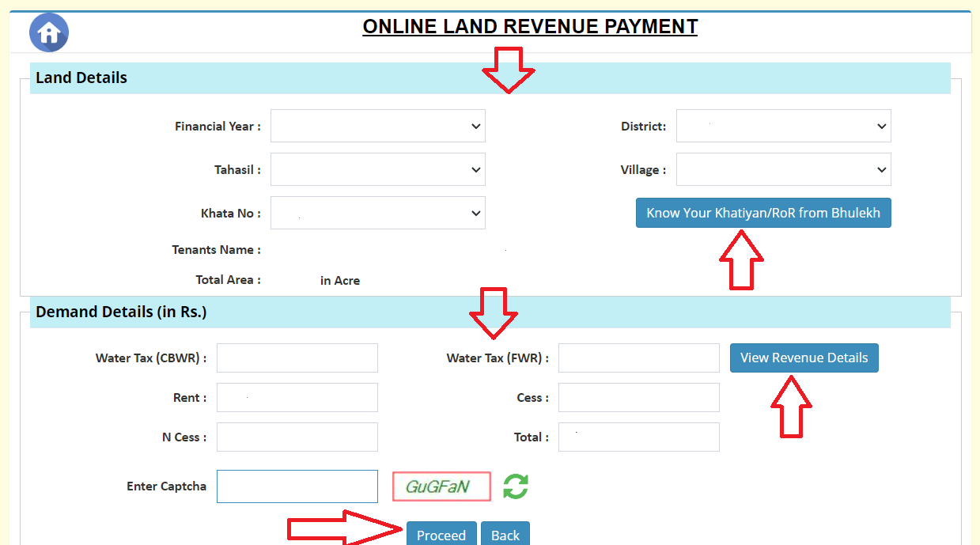Click the Cess input box

click(x=638, y=398)
